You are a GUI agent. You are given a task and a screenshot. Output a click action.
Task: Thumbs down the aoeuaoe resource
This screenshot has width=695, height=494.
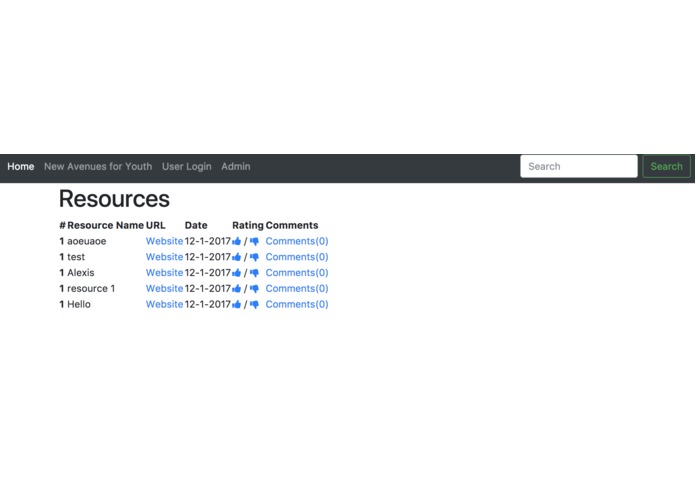tap(254, 241)
